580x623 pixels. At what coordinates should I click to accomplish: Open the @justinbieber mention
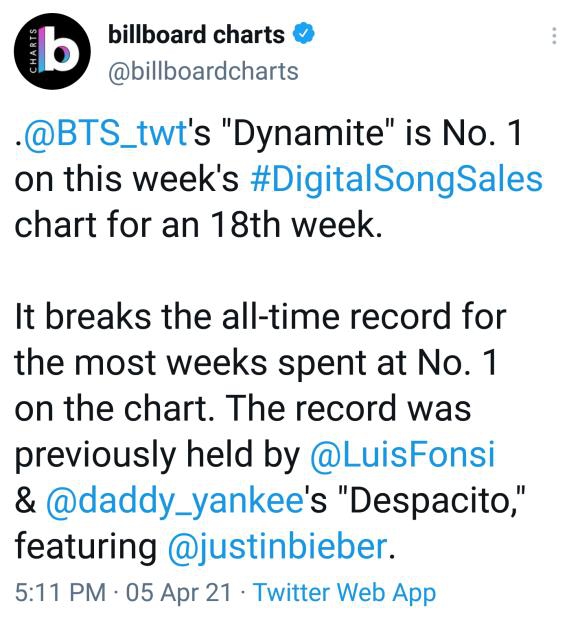point(277,547)
